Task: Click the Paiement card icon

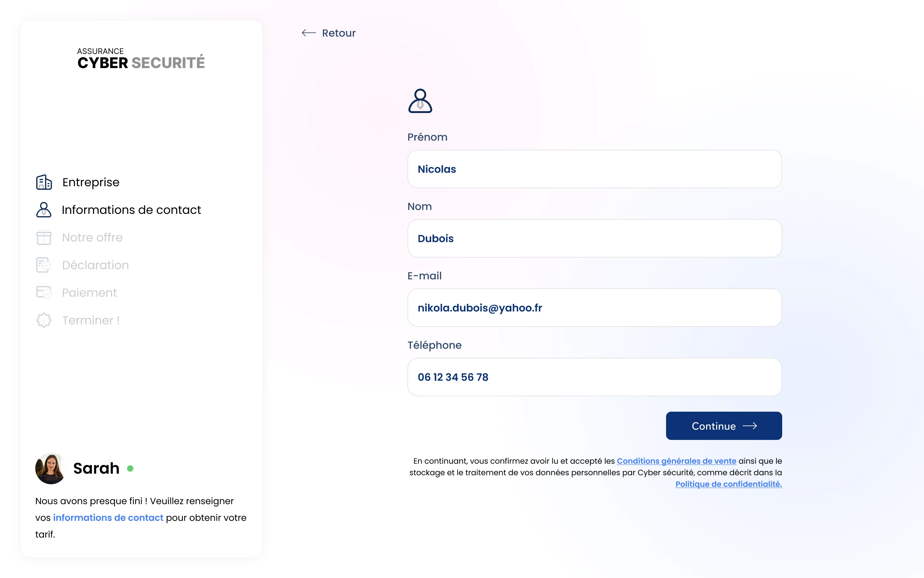Action: (44, 293)
